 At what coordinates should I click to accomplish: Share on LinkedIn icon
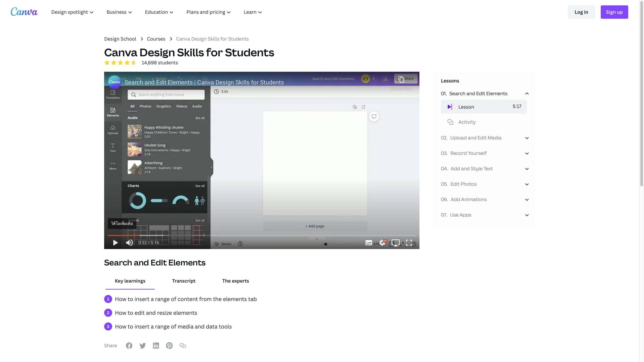[156, 346]
